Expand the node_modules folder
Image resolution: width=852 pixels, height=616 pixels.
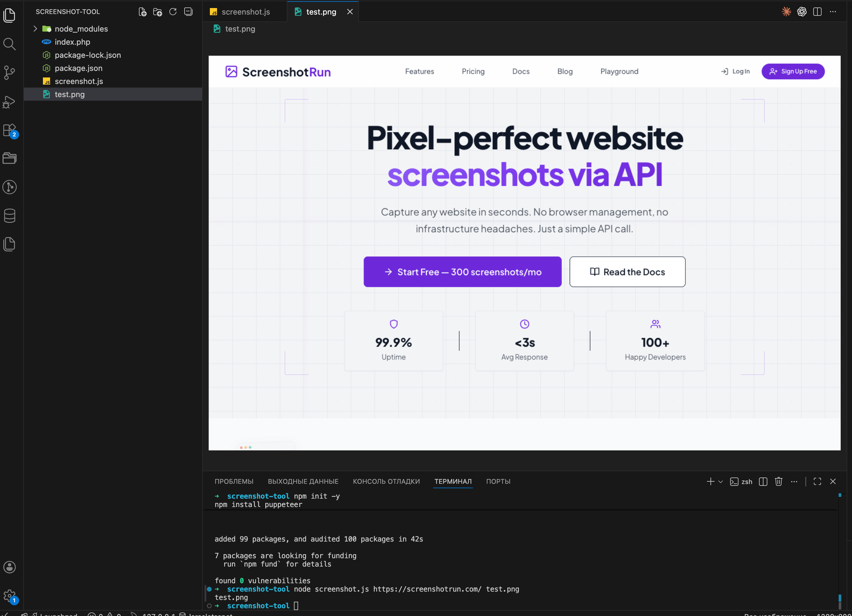[35, 28]
